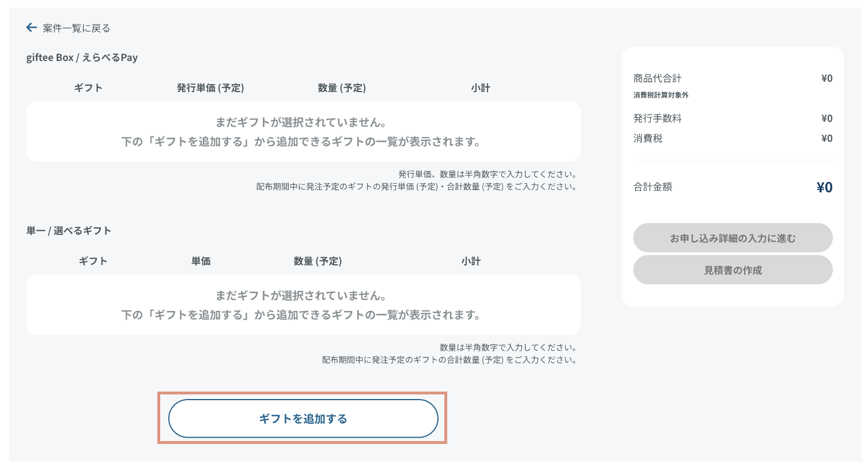Click the 発行単価 (予定) column header
Image resolution: width=868 pixels, height=471 pixels.
tap(210, 88)
